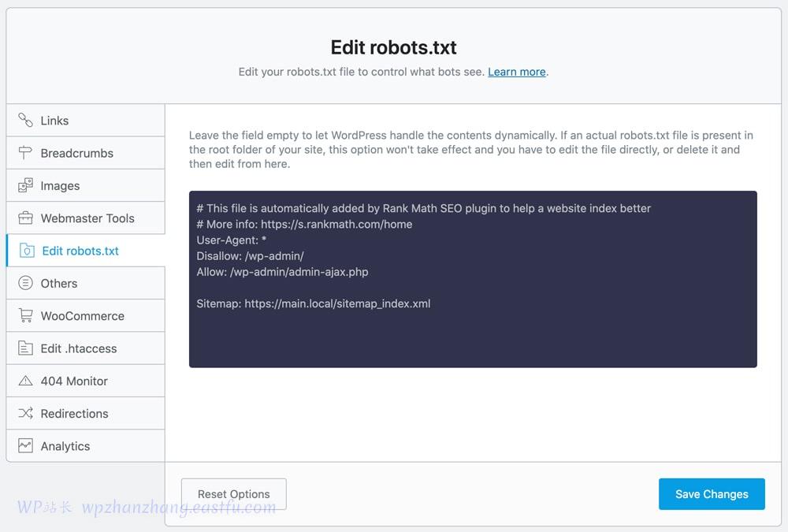Click the Save Changes button

click(x=712, y=494)
